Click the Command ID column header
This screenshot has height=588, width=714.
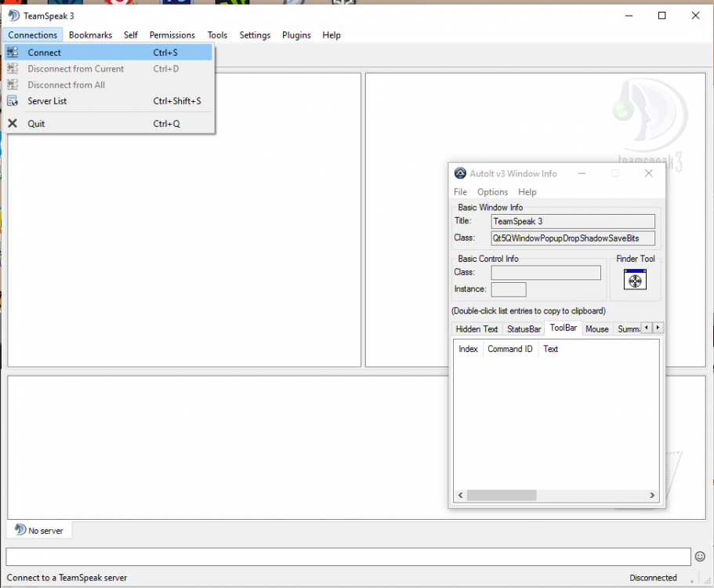coord(510,349)
